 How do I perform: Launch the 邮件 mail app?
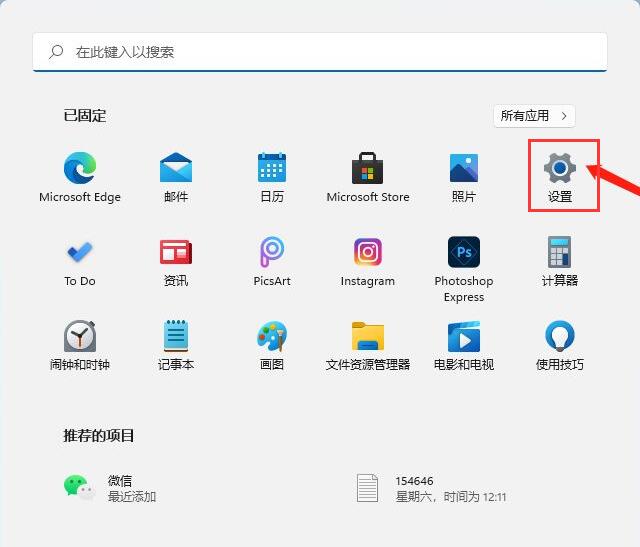point(176,177)
